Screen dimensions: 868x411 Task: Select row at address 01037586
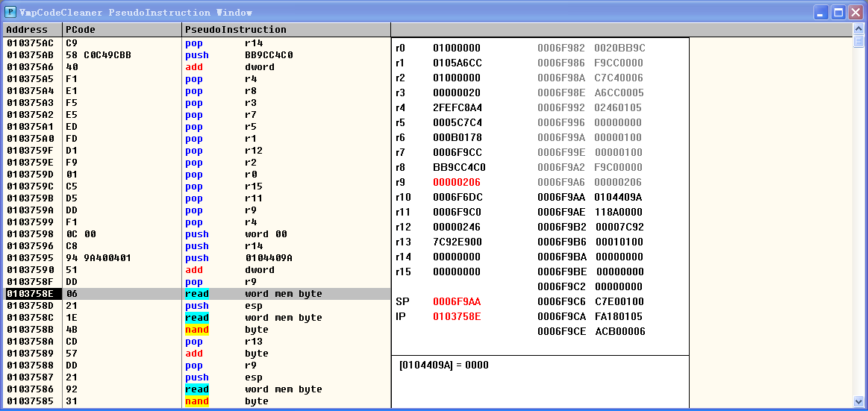click(197, 389)
